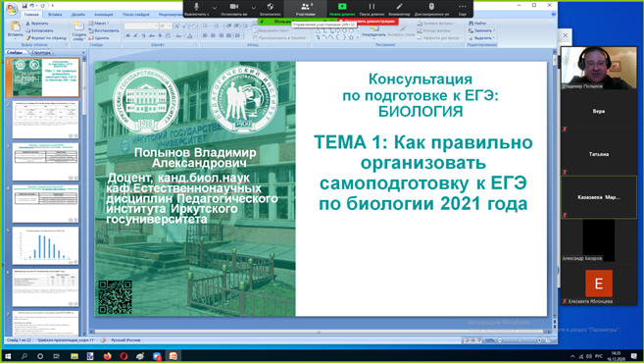This screenshot has height=363, width=644.
Task: Expand the microphone options arrow
Action: tap(215, 8)
